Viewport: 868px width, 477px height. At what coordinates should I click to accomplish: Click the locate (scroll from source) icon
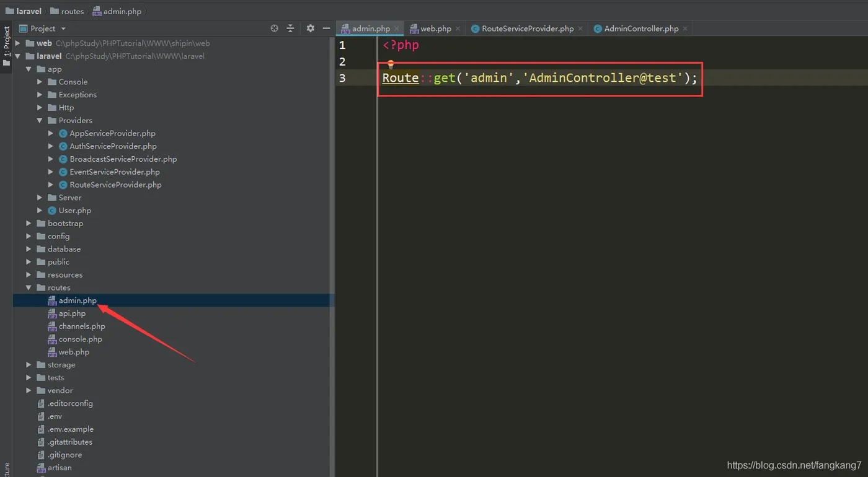pos(275,28)
